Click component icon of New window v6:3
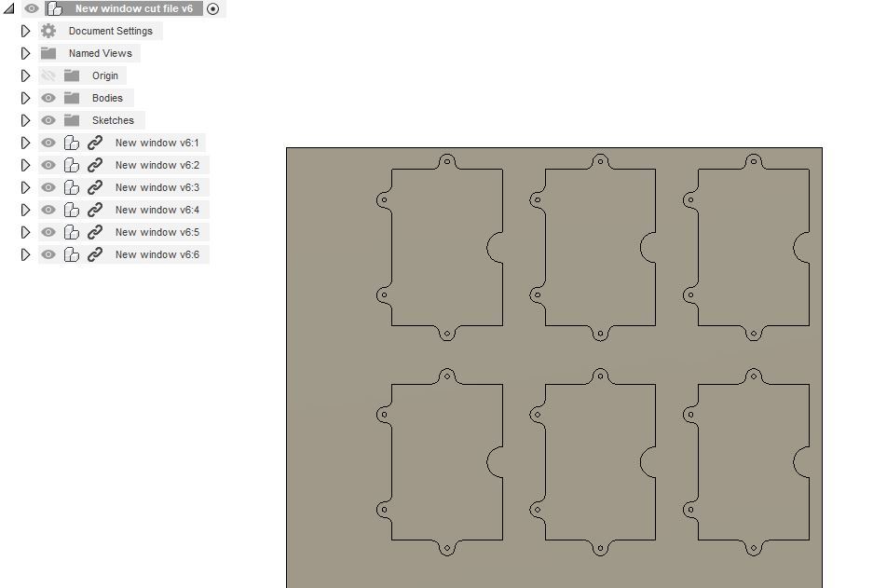Image resolution: width=873 pixels, height=588 pixels. [71, 187]
